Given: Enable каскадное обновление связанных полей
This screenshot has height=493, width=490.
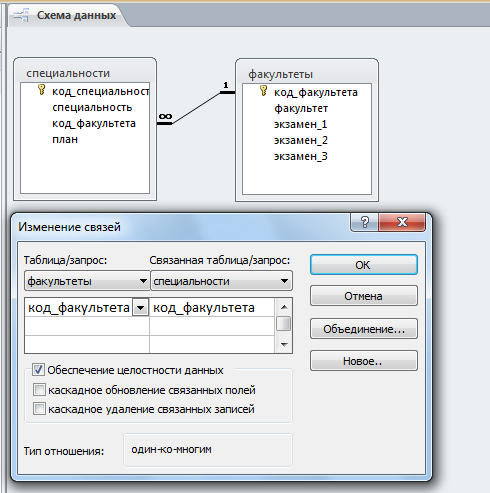Looking at the screenshot, I should pos(39,389).
